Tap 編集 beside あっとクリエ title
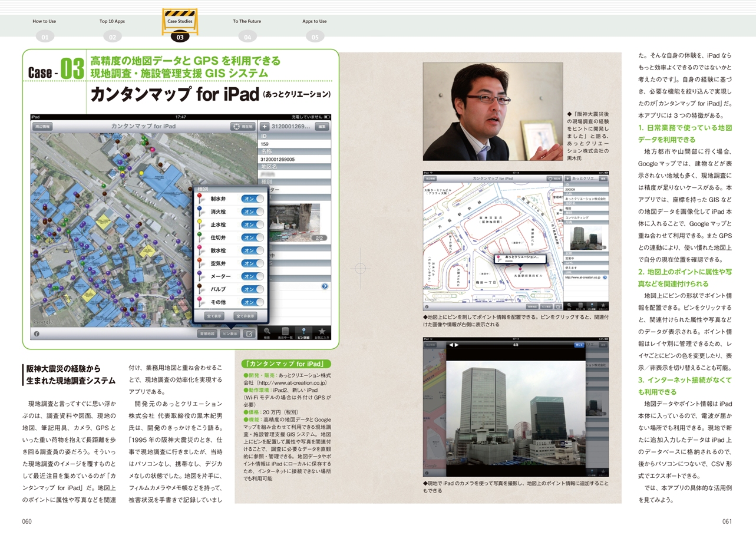The image size is (756, 535). 603,178
